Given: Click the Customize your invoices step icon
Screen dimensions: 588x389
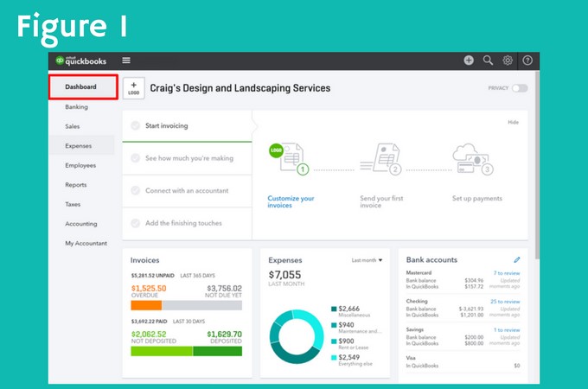Looking at the screenshot, I should (x=289, y=159).
